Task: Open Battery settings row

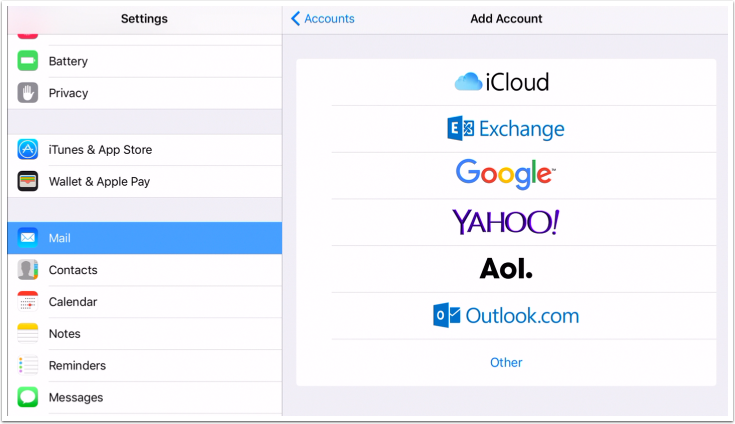Action: 145,61
